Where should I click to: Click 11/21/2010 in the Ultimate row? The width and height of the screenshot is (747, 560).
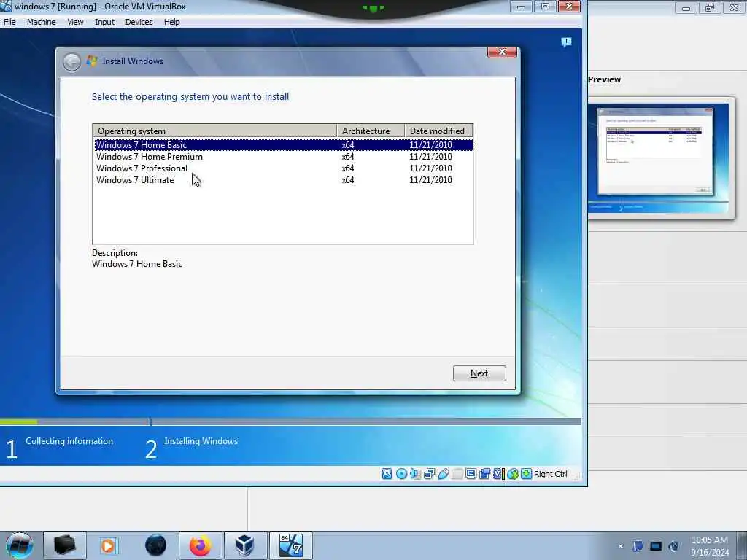[x=430, y=180]
